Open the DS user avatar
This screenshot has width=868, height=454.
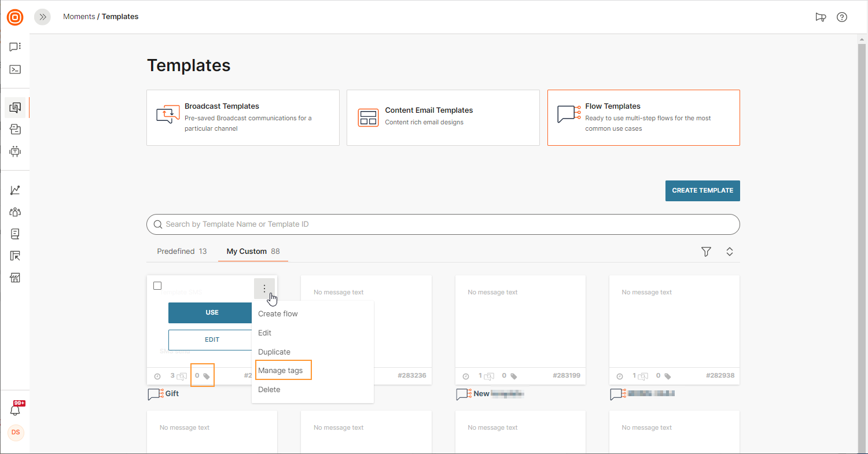point(16,433)
